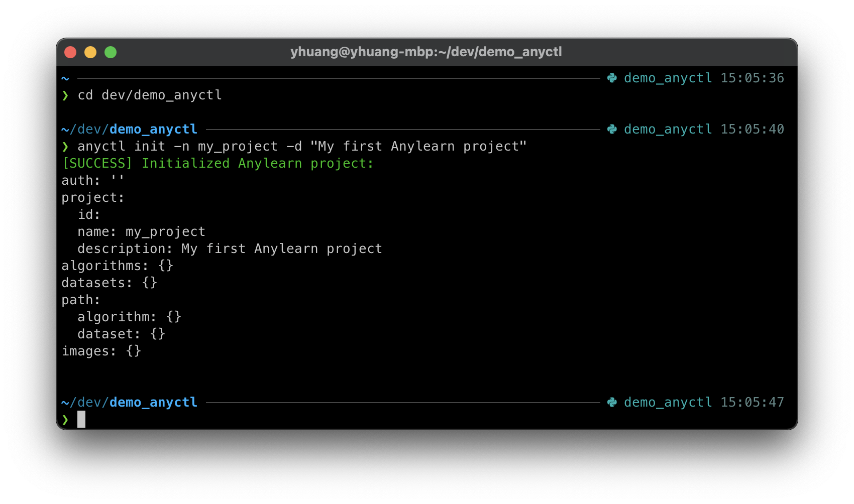854x504 pixels.
Task: Click the 'algorithms: {}' line
Action: point(117,266)
